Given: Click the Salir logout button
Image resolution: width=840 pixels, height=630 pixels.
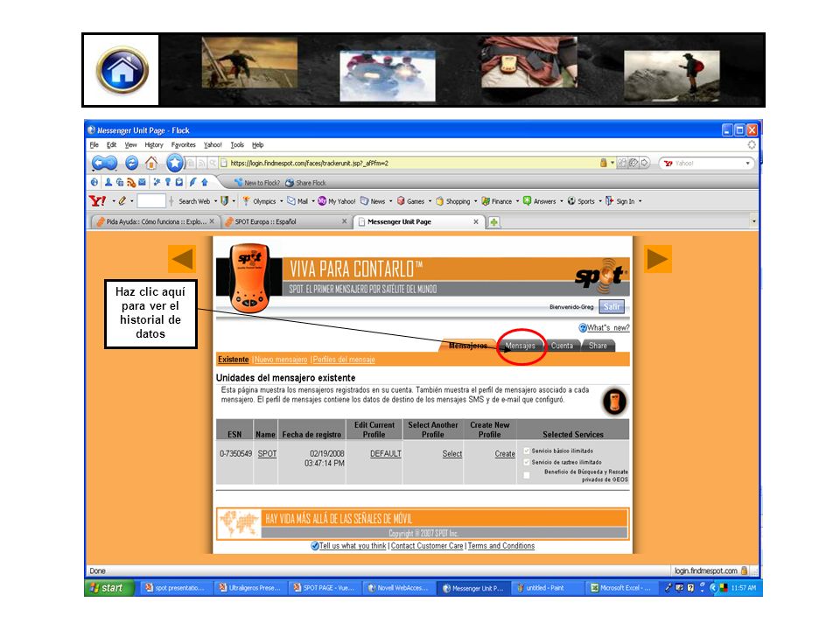Looking at the screenshot, I should [x=612, y=307].
